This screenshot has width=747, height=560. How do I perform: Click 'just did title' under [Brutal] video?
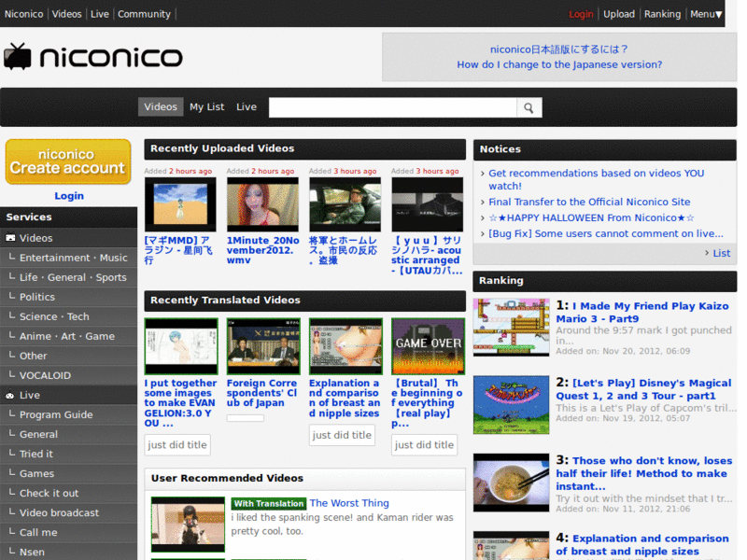[x=424, y=445]
